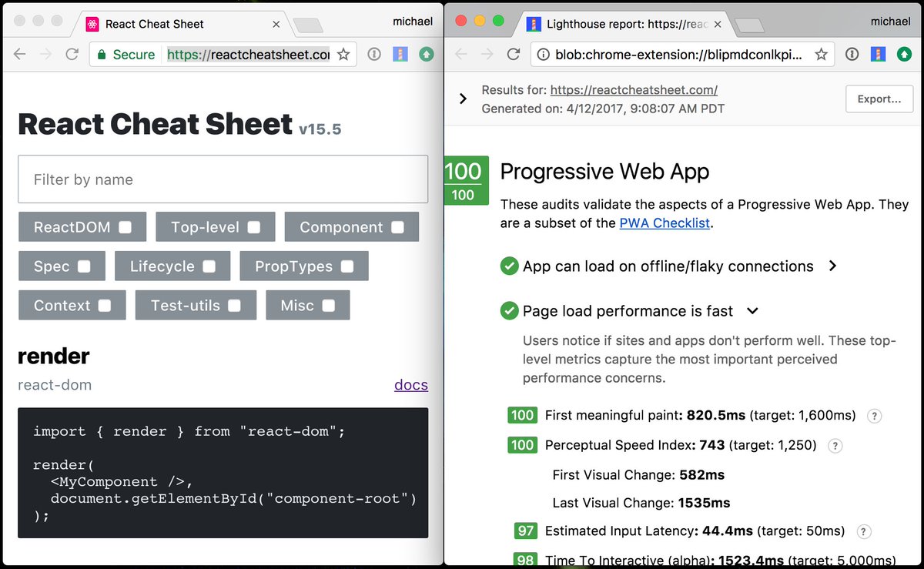Reload the React Cheat Sheet page
Viewport: 924px width, 569px height.
click(72, 55)
